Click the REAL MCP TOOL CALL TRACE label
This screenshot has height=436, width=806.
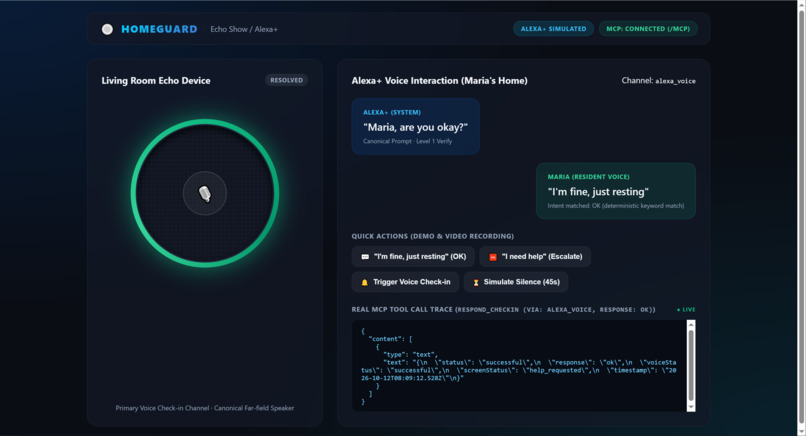[503, 310]
